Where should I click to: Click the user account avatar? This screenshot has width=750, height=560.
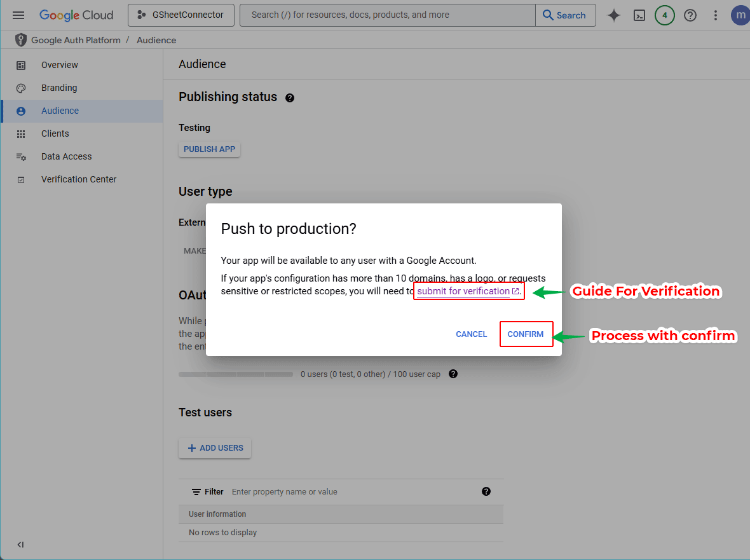pyautogui.click(x=740, y=15)
